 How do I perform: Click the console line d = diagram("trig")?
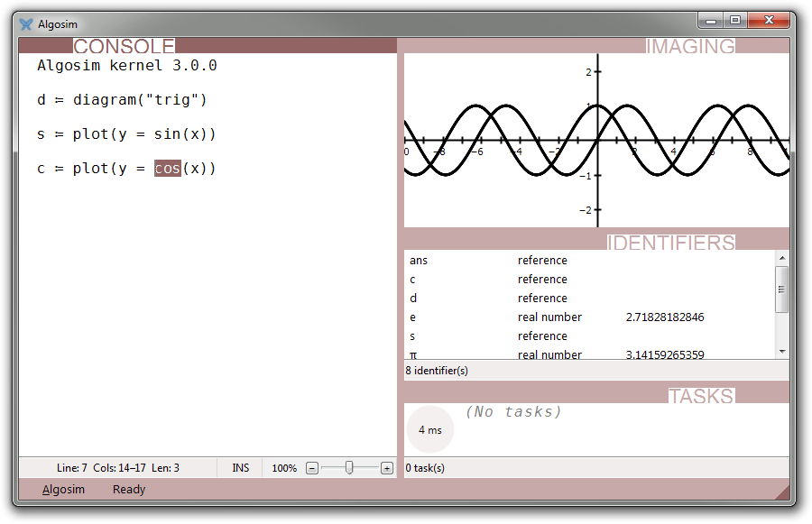click(123, 100)
